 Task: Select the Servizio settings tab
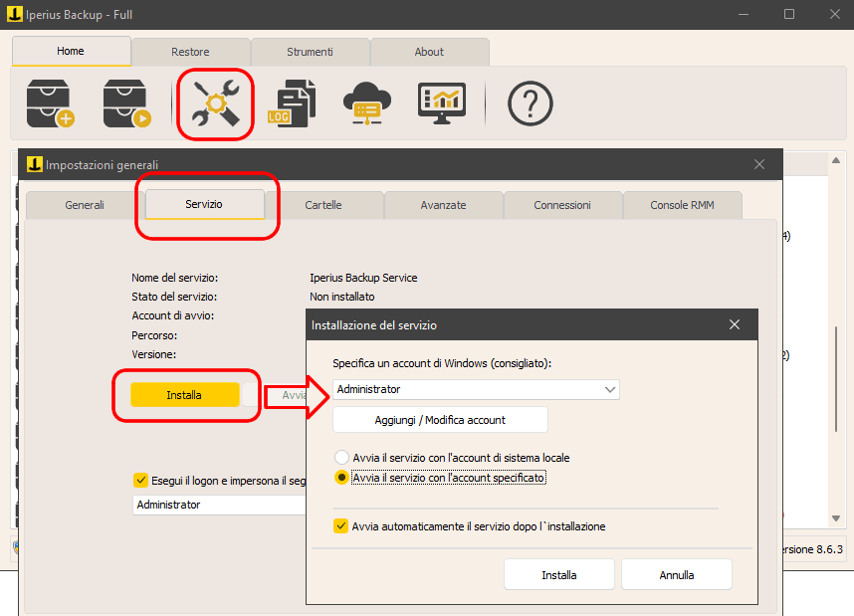(204, 204)
